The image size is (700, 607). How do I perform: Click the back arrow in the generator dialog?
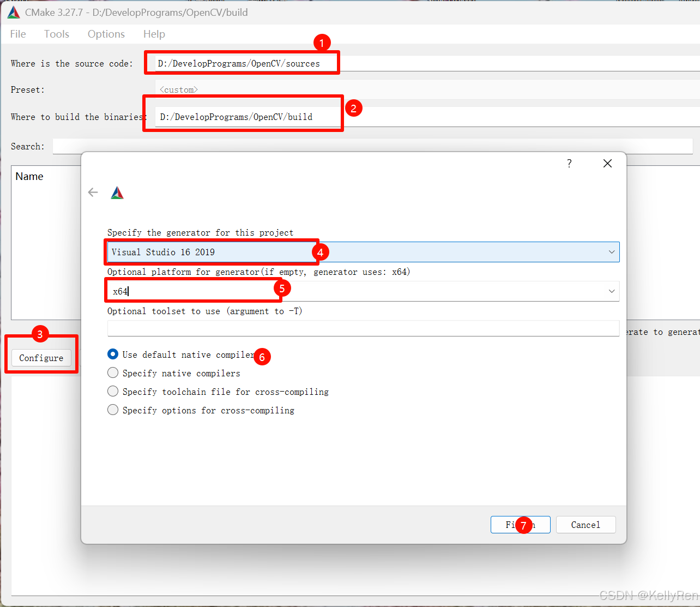point(93,192)
